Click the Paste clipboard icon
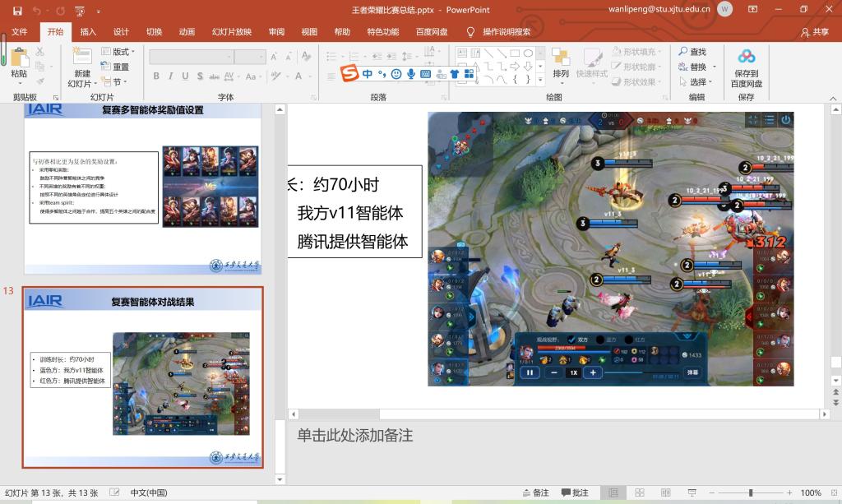This screenshot has width=842, height=504. click(x=19, y=59)
